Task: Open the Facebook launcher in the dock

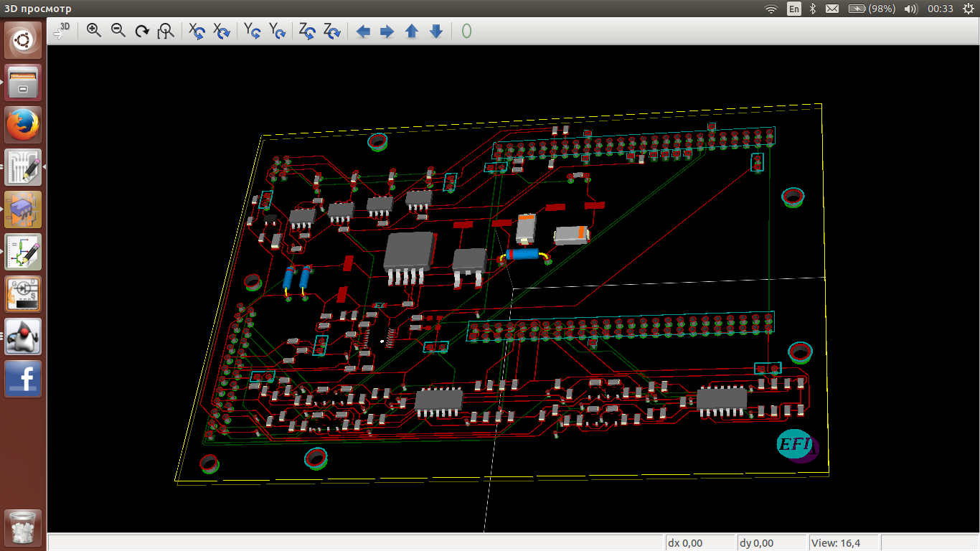Action: 24,379
